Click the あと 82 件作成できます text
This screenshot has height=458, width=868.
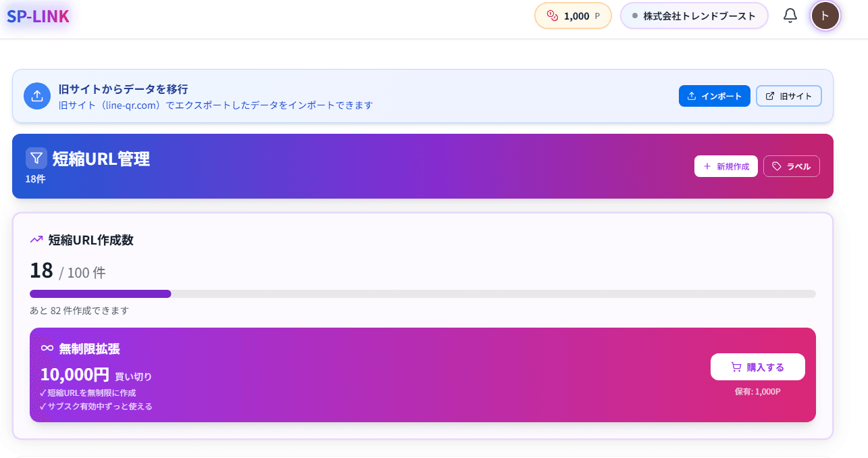coord(79,311)
